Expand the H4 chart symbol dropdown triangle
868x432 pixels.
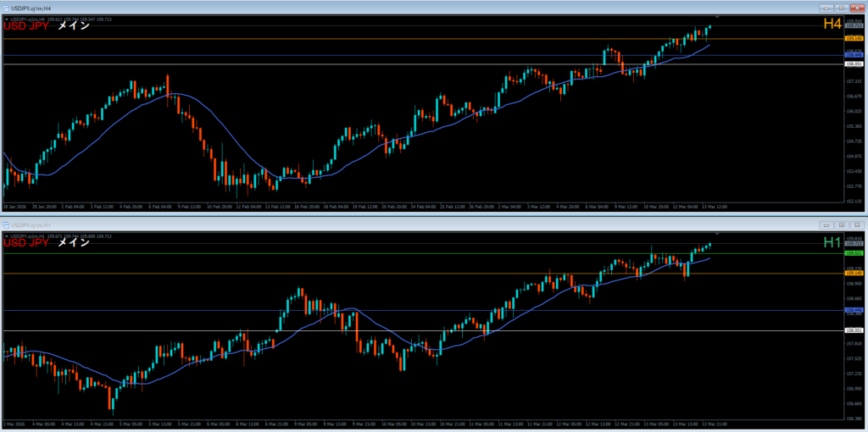(6, 19)
